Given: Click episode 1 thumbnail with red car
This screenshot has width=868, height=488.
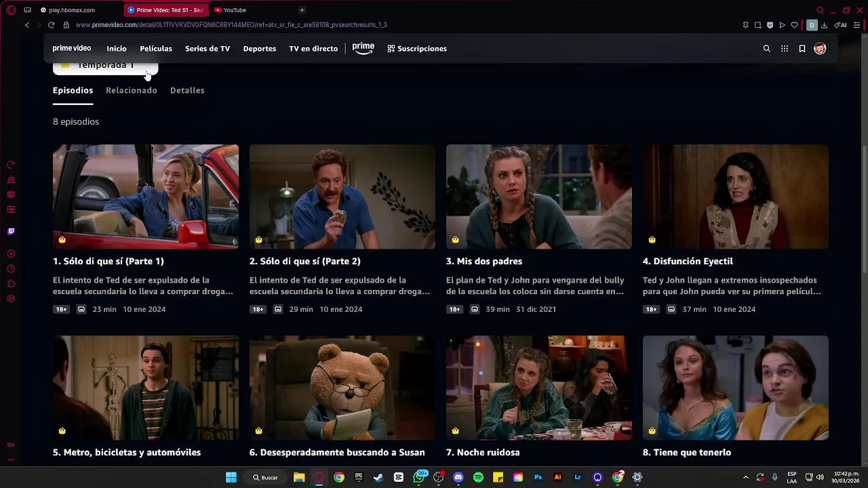Looking at the screenshot, I should point(146,197).
